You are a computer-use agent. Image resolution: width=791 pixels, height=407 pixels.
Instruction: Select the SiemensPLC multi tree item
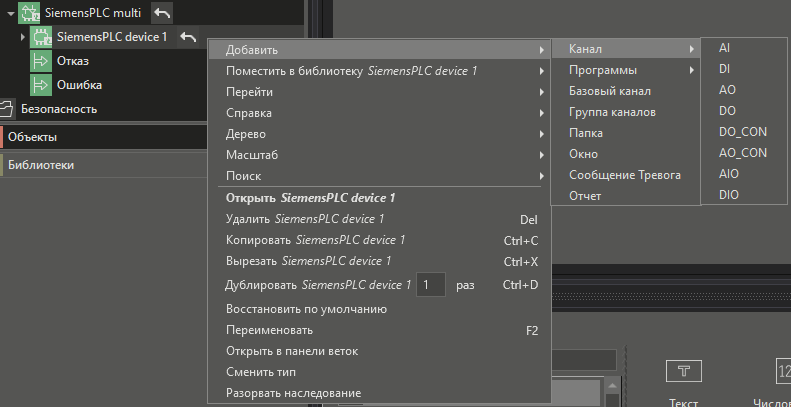click(x=93, y=13)
